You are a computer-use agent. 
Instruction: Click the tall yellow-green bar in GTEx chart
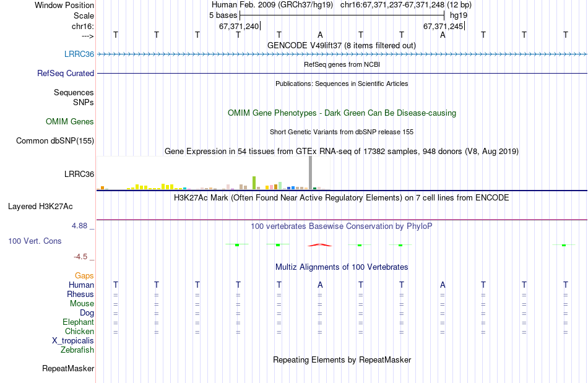click(x=254, y=183)
